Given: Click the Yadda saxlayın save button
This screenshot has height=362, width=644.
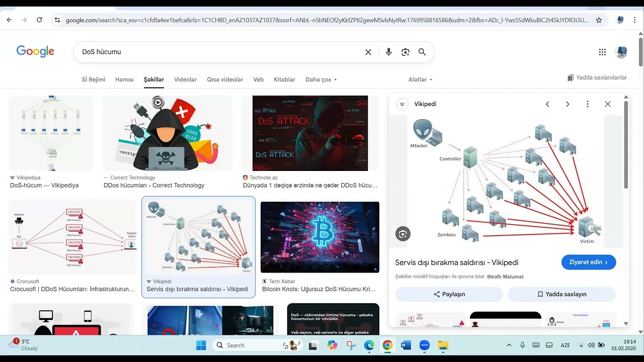Looking at the screenshot, I should pos(561,294).
